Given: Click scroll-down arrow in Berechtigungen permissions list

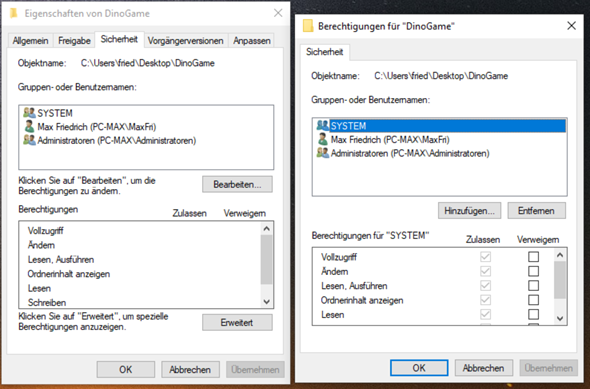Looking at the screenshot, I should pos(560,318).
